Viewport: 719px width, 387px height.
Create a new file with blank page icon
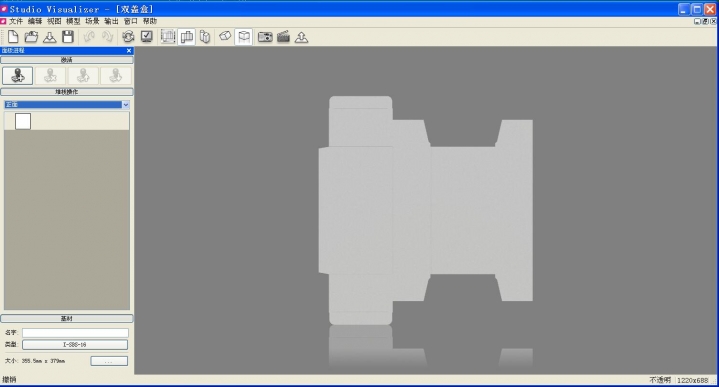[x=13, y=37]
